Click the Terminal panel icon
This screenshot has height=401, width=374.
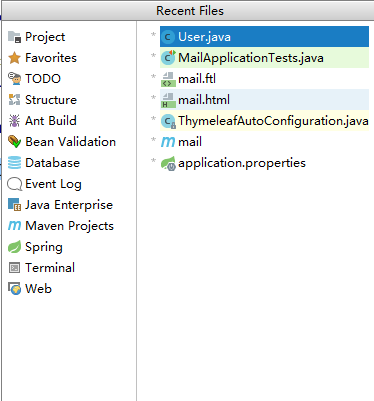click(14, 268)
